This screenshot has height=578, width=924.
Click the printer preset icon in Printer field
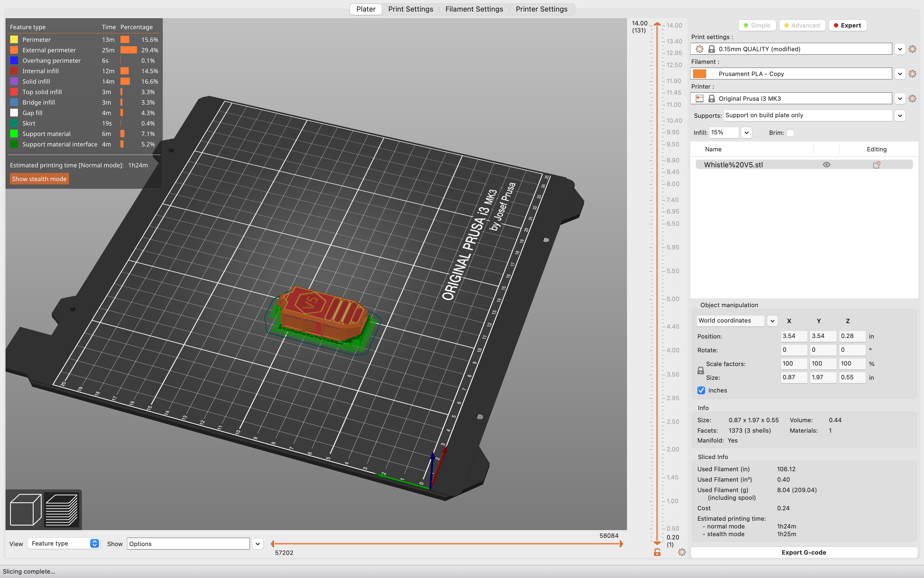[x=700, y=99]
